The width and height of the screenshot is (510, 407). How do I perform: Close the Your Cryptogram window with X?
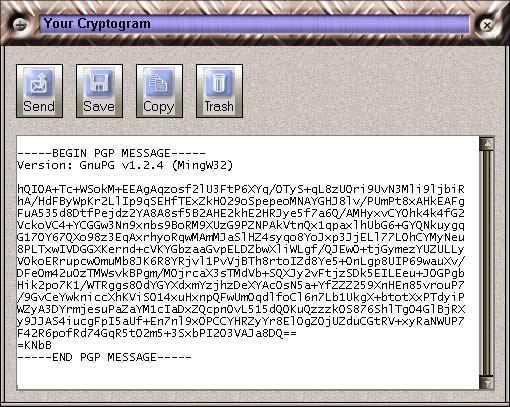(487, 25)
